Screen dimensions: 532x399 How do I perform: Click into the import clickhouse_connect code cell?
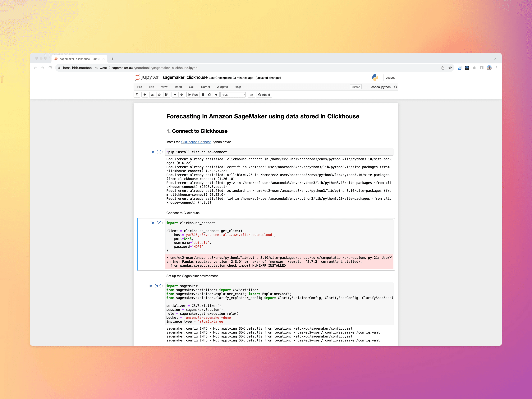[279, 237]
